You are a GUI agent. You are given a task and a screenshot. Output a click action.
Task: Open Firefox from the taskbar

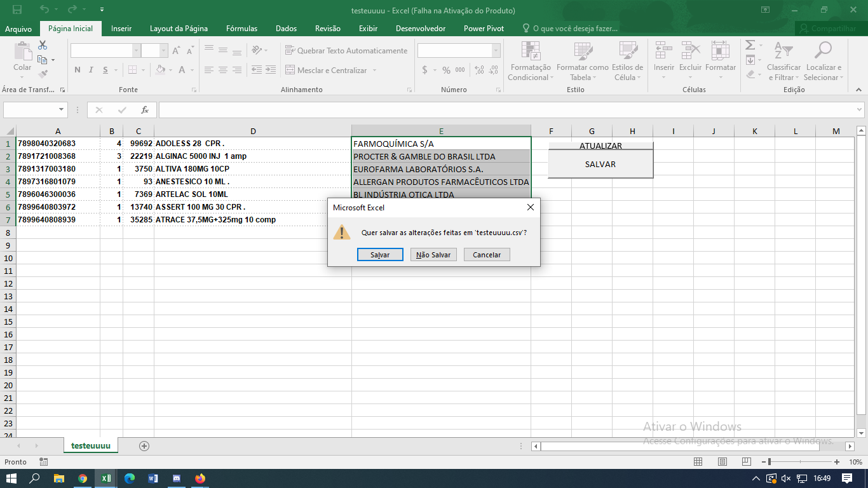[x=200, y=478]
